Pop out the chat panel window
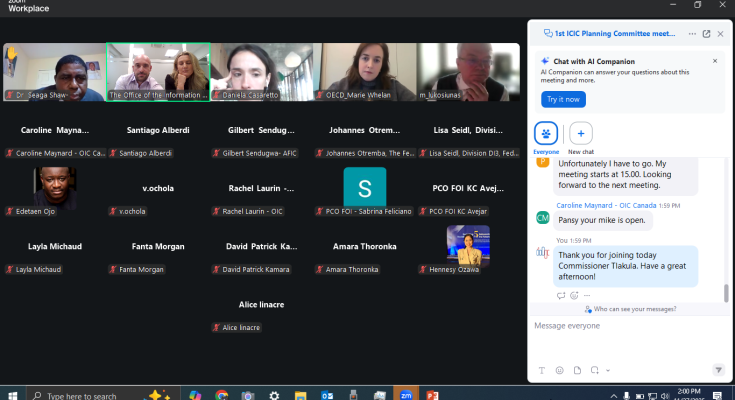This screenshot has width=735, height=400. pos(706,33)
